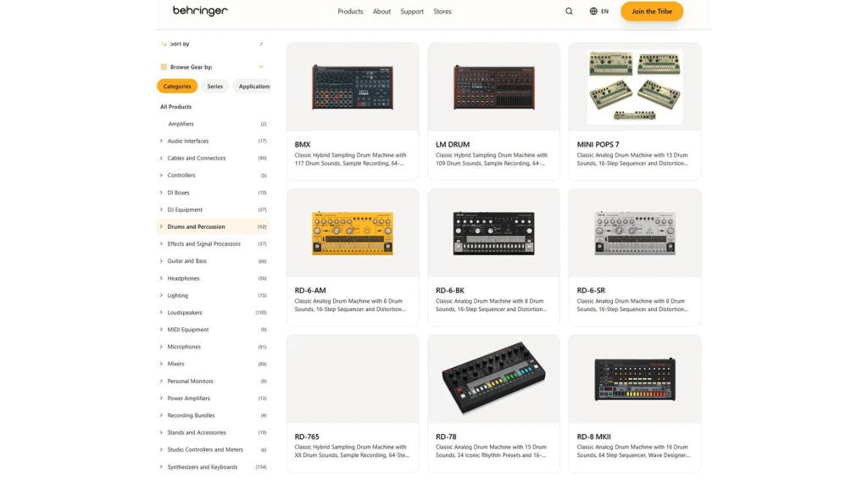Expand the Controllers chevron
Viewport: 868px width, 479px height.
click(x=161, y=175)
